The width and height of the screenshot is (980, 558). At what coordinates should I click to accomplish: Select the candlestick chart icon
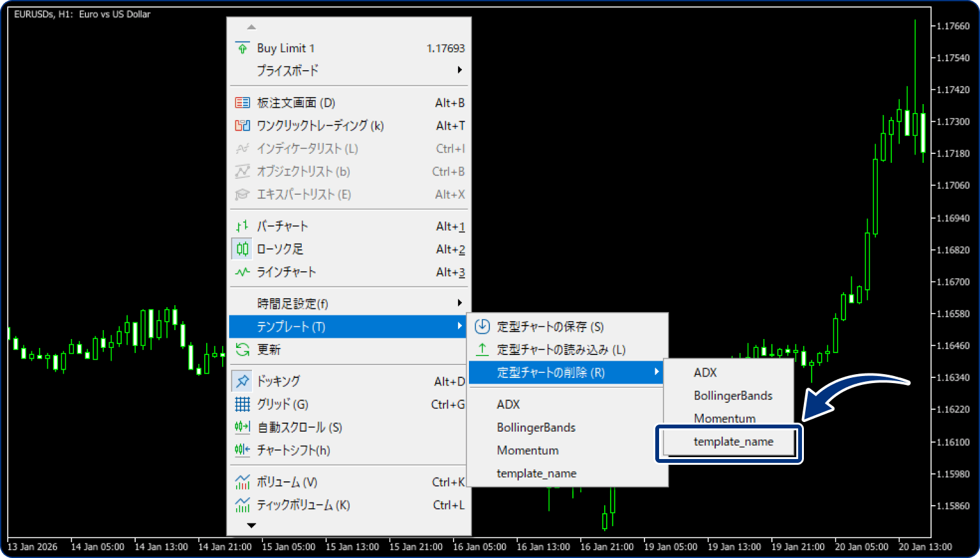[242, 249]
